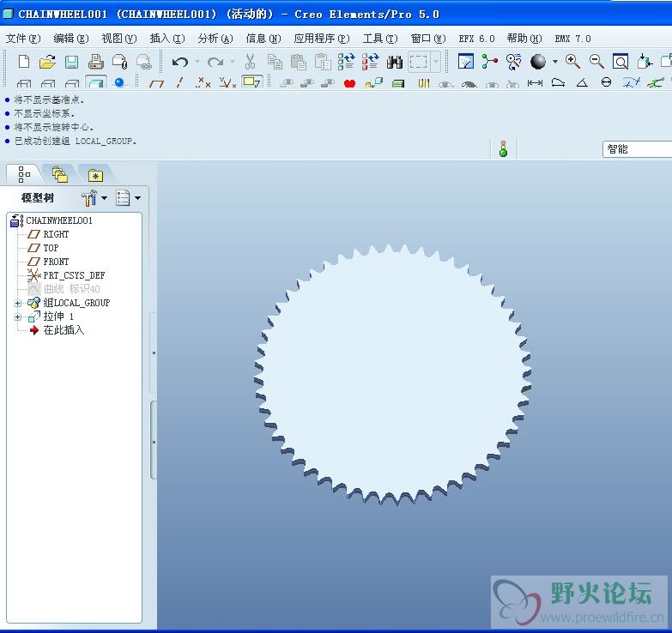Open the 智能 selection filter combo box
Screen dimensions: 672x633
point(637,149)
